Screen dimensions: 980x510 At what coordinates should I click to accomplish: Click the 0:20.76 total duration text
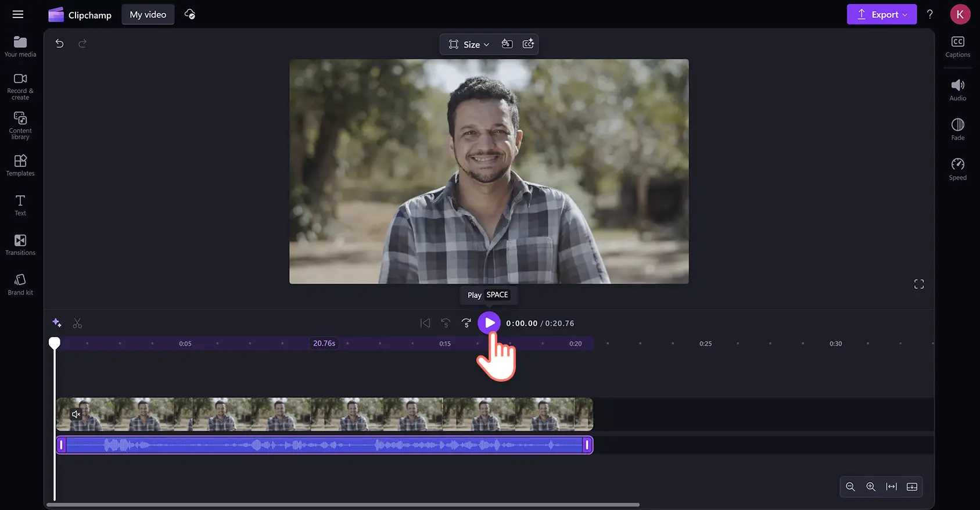point(559,324)
